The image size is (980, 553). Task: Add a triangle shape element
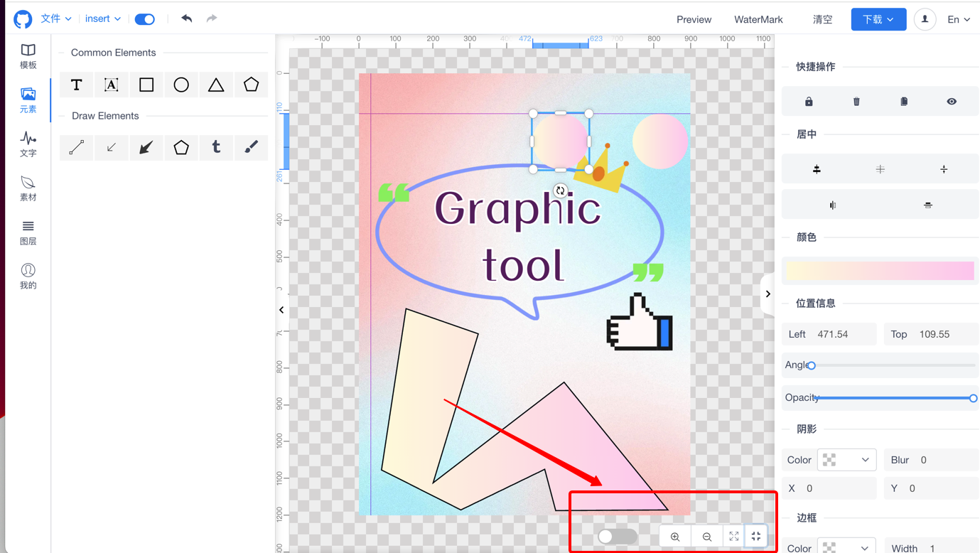pyautogui.click(x=216, y=85)
